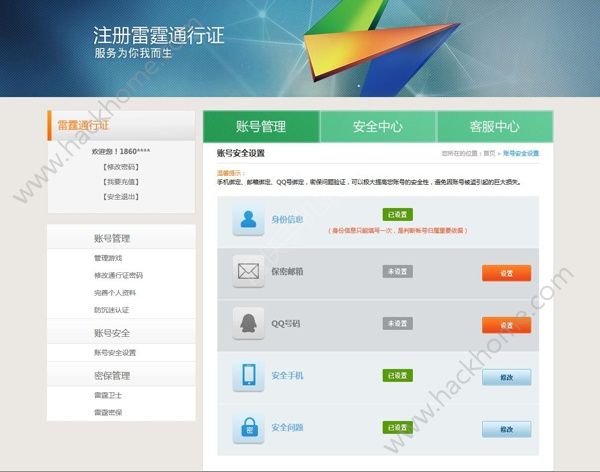Screen dimensions: 600x472
Task: Click the 修改 button for 安全手机
Action: click(506, 377)
